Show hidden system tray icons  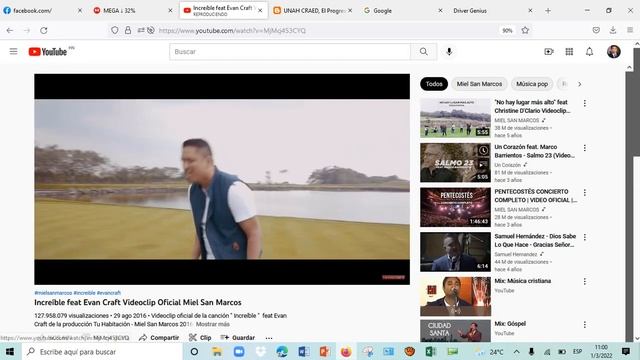pyautogui.click(x=516, y=351)
